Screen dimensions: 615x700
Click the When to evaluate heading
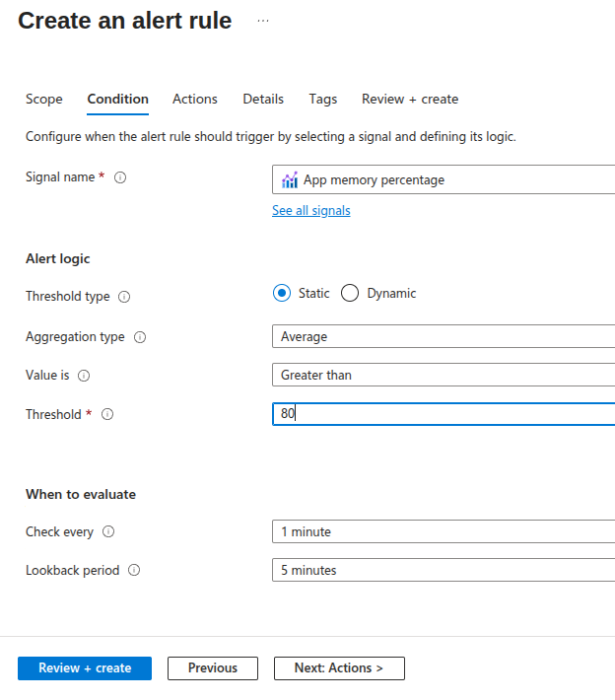point(81,495)
